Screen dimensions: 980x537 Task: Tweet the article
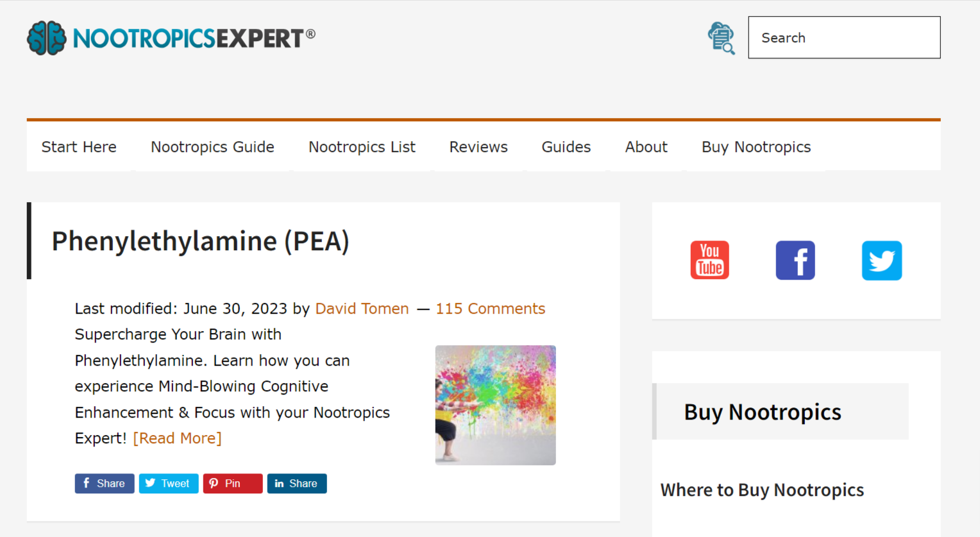[x=169, y=484]
